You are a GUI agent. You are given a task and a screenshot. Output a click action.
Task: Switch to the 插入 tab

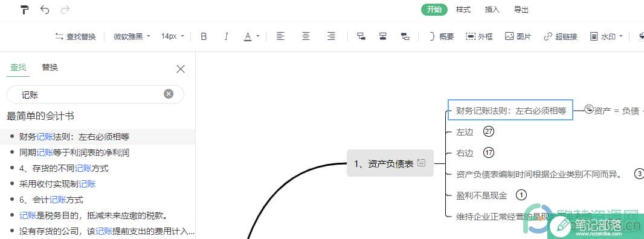(492, 10)
